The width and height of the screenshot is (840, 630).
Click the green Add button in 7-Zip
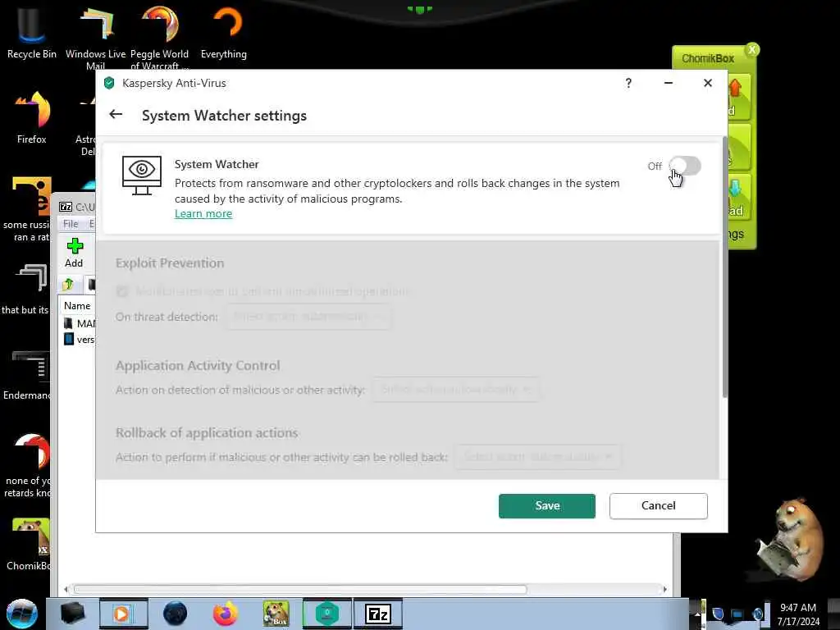(74, 253)
